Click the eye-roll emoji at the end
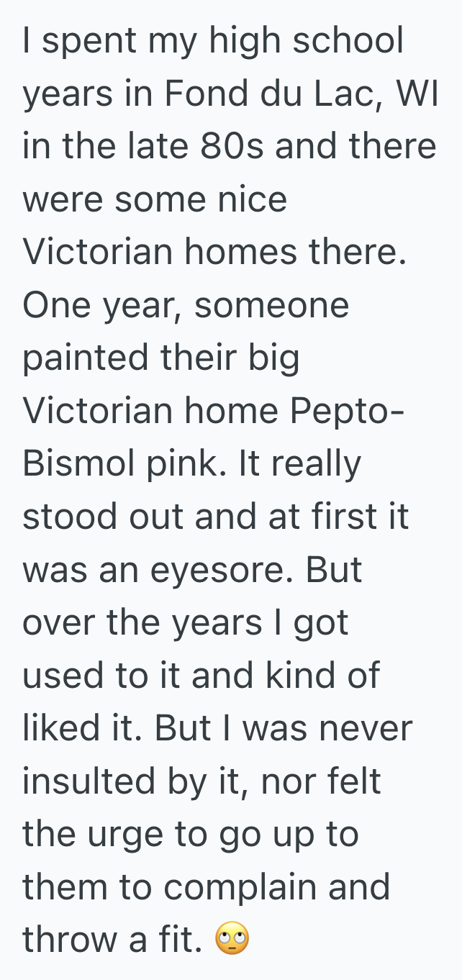Viewport: 462px width, 980px height. coord(232,939)
